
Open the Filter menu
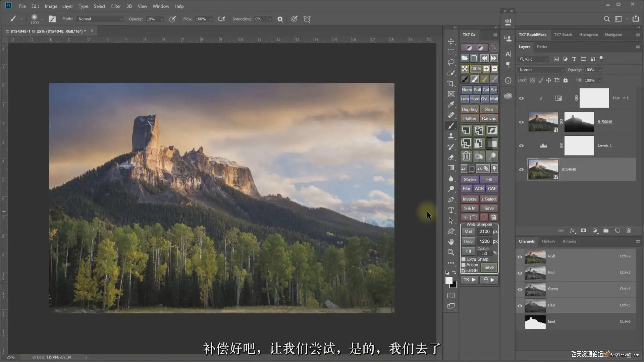(x=116, y=6)
